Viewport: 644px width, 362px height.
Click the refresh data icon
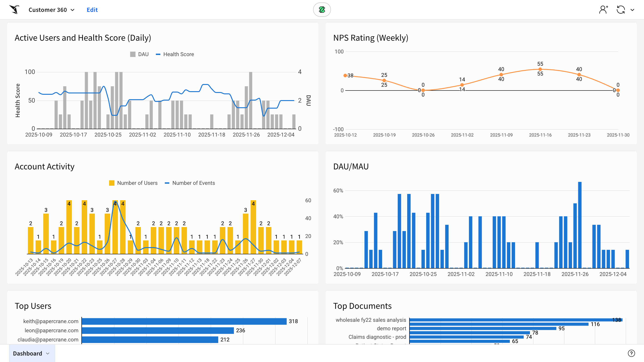[621, 10]
